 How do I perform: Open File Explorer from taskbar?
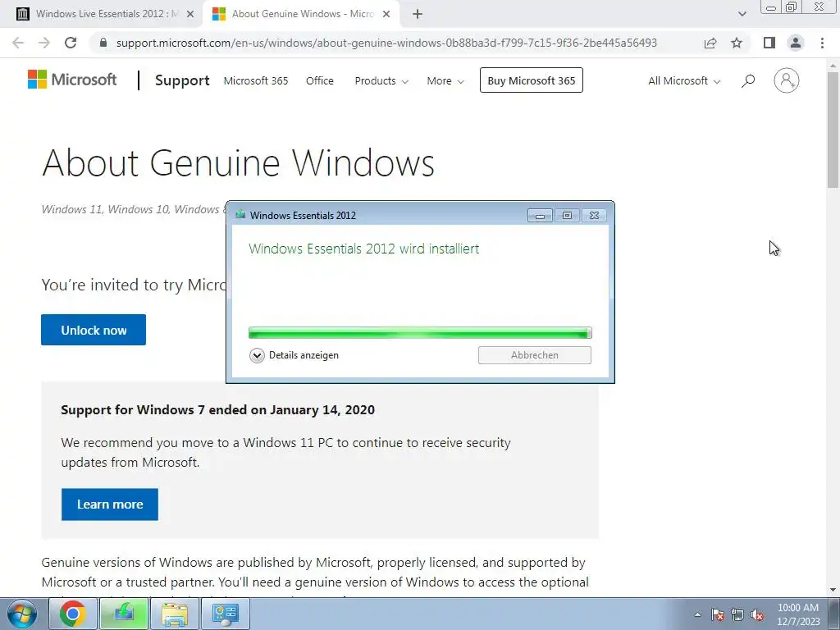click(175, 614)
